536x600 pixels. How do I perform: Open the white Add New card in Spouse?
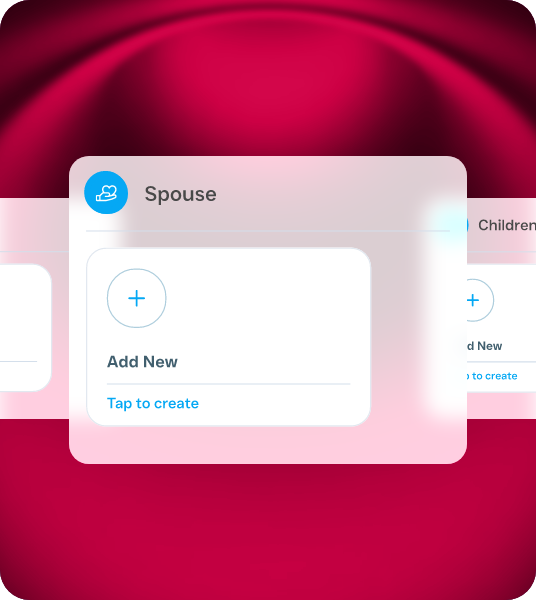coord(228,337)
